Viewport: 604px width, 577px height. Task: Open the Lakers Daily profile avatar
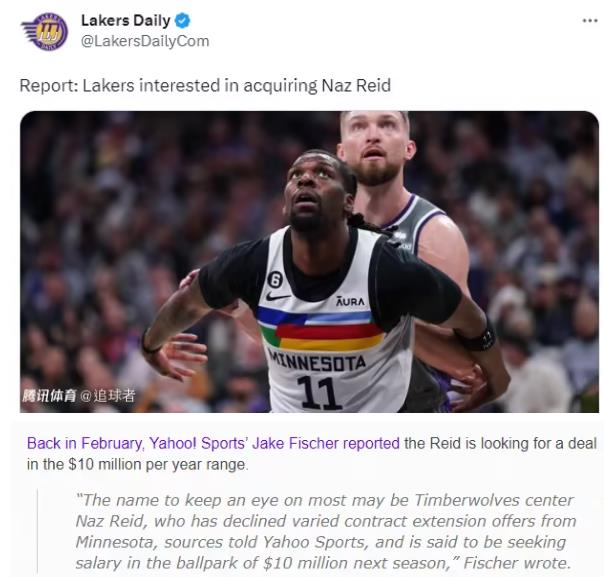45,31
